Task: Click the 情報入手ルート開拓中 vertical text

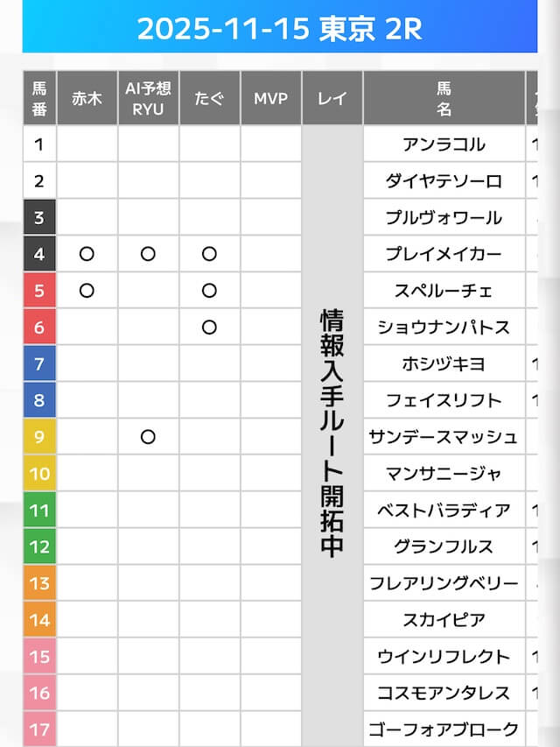Action: pos(332,432)
